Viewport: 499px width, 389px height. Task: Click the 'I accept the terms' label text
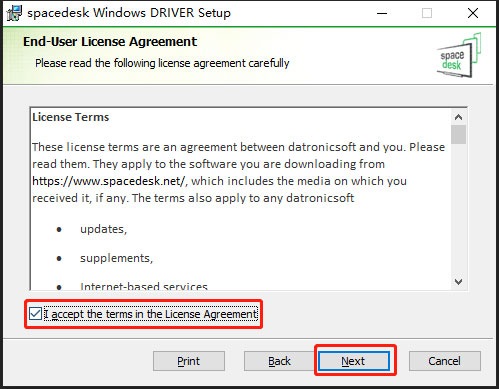tap(151, 314)
